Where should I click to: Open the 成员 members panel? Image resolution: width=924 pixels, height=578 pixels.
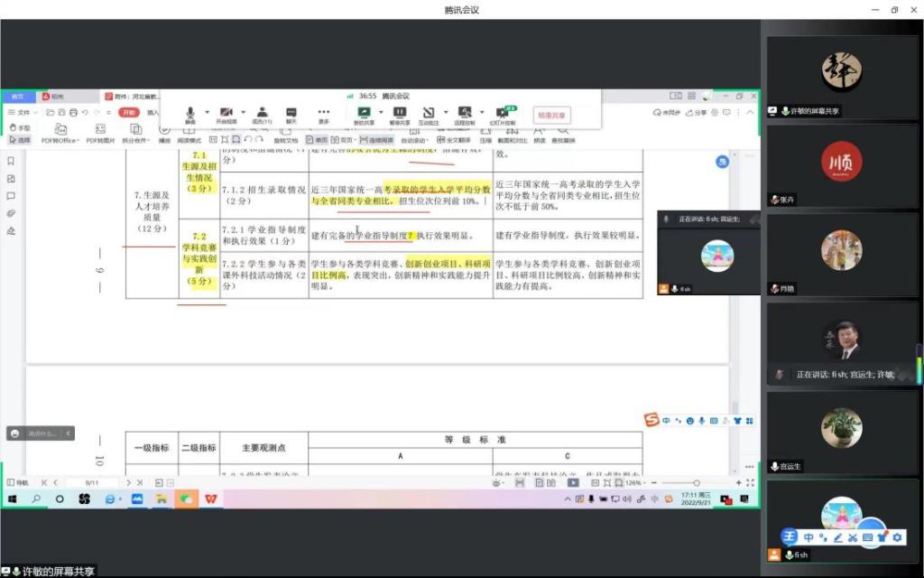pyautogui.click(x=262, y=114)
